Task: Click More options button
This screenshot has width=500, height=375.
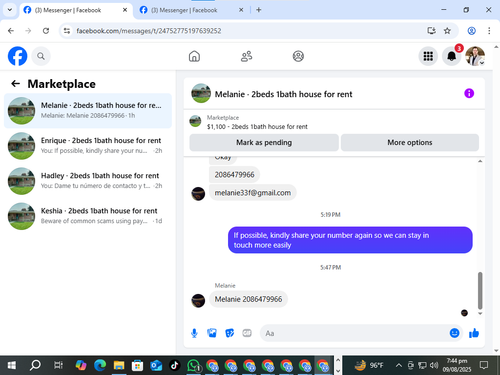Action: pyautogui.click(x=410, y=142)
